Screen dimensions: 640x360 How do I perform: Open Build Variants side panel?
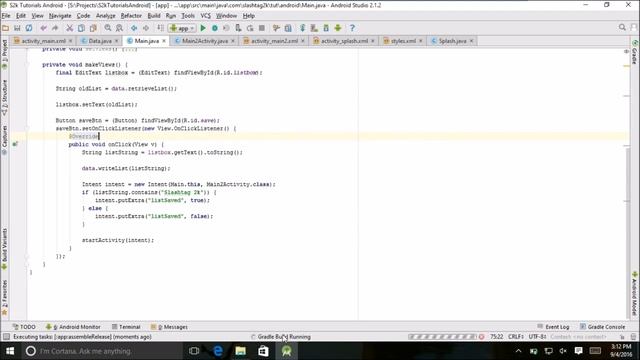click(4, 249)
